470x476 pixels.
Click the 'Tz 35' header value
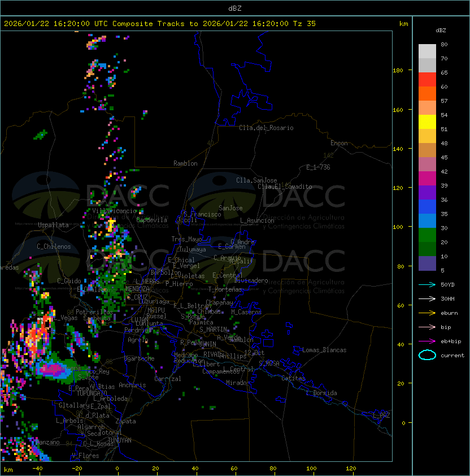(304, 24)
